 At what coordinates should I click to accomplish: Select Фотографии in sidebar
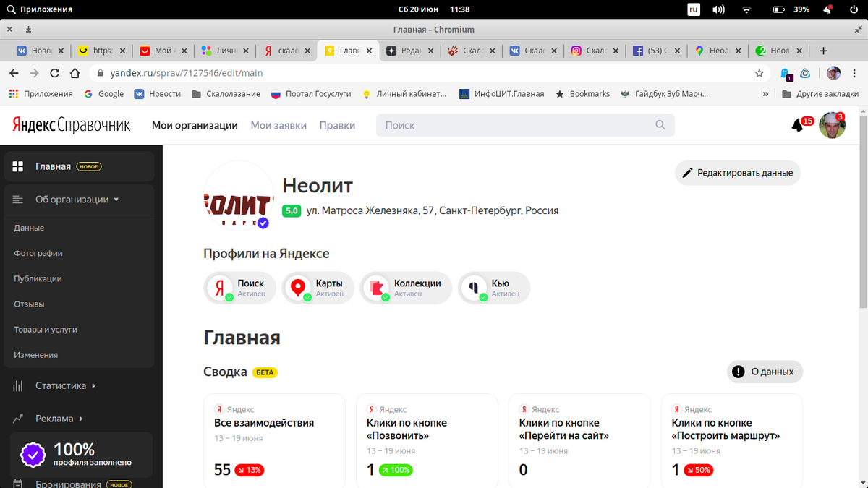[x=38, y=253]
